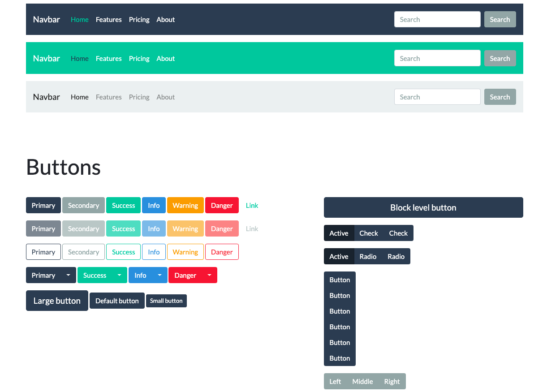Screen dimensions: 547x392
Task: Open About in the green navbar
Action: click(166, 58)
